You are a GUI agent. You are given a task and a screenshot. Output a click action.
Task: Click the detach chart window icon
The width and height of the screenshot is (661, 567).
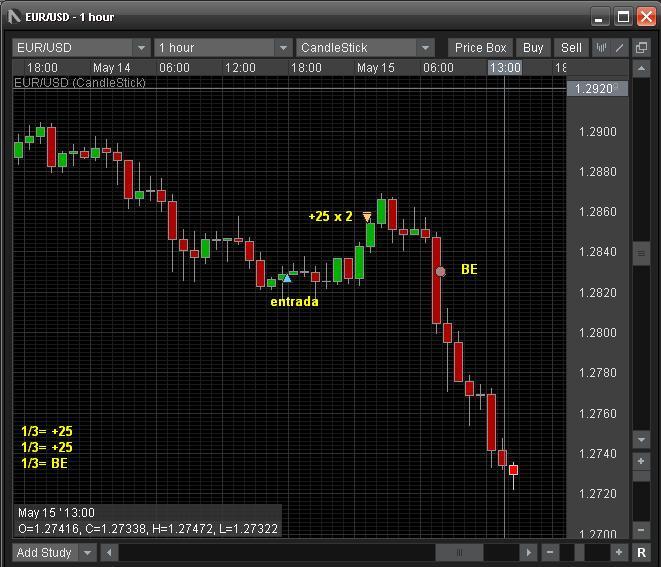(641, 47)
